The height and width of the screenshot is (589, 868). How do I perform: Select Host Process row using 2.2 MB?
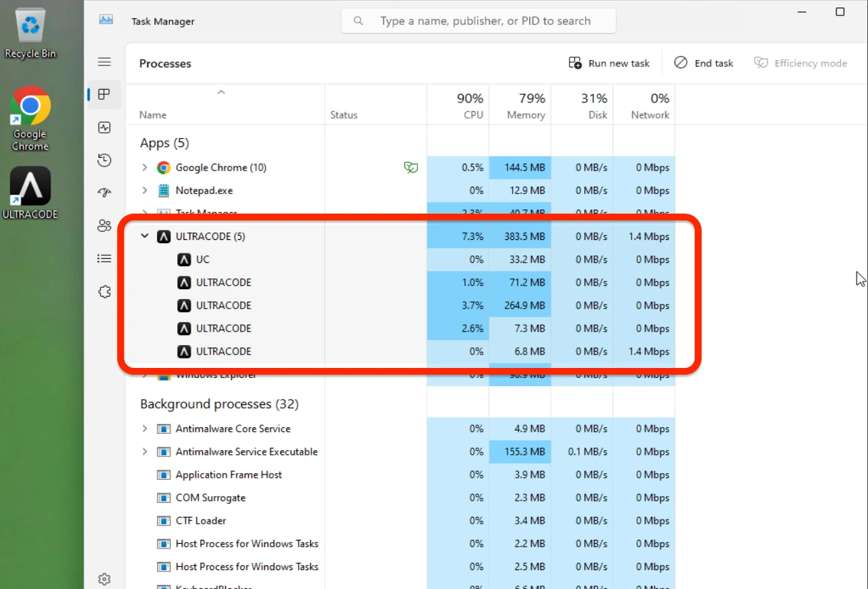click(400, 544)
